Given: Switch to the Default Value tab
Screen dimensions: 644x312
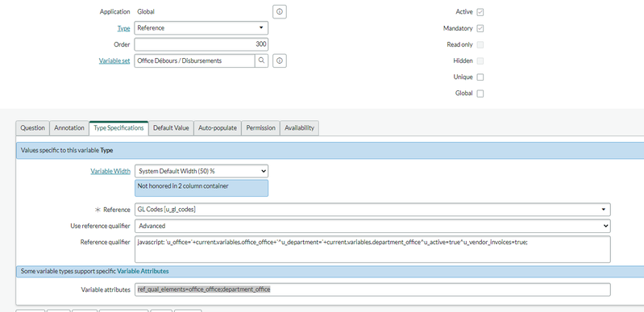Looking at the screenshot, I should 171,128.
